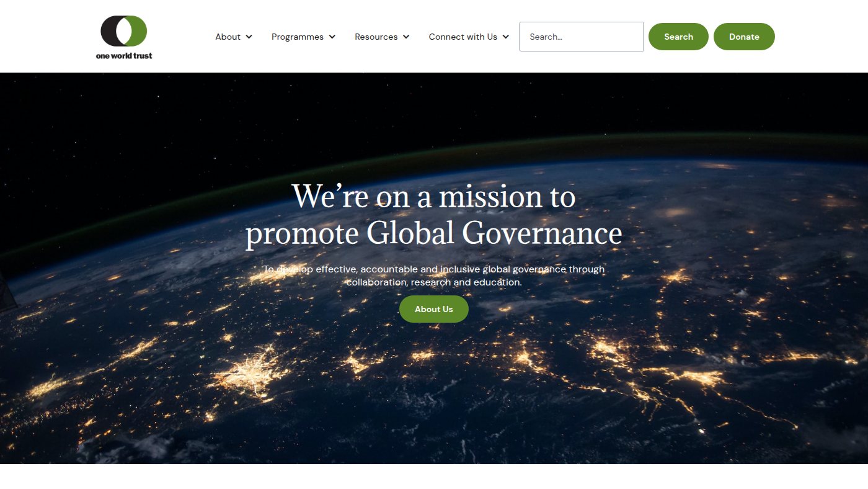Expand the Resources chevron arrow
868x489 pixels.
tap(406, 37)
